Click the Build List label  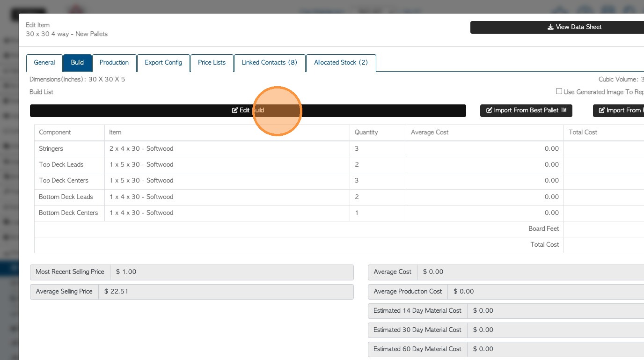pyautogui.click(x=42, y=92)
